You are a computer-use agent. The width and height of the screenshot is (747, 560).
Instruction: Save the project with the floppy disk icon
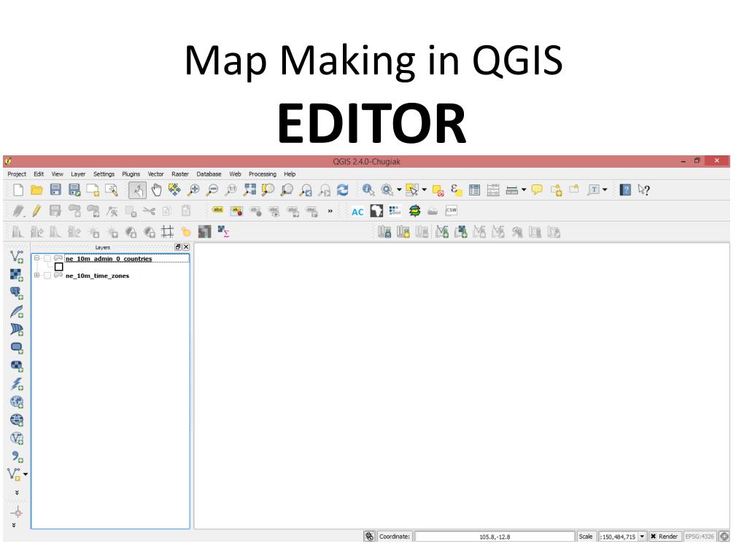click(55, 190)
